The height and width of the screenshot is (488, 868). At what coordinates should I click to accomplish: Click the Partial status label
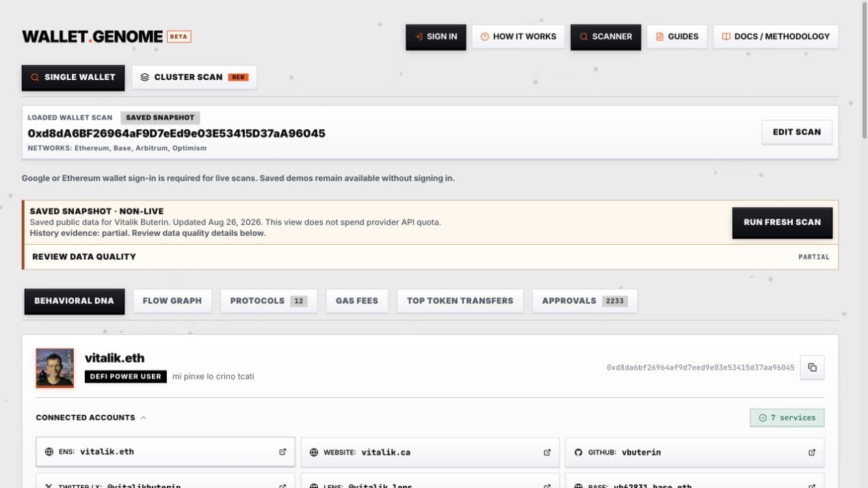click(814, 257)
